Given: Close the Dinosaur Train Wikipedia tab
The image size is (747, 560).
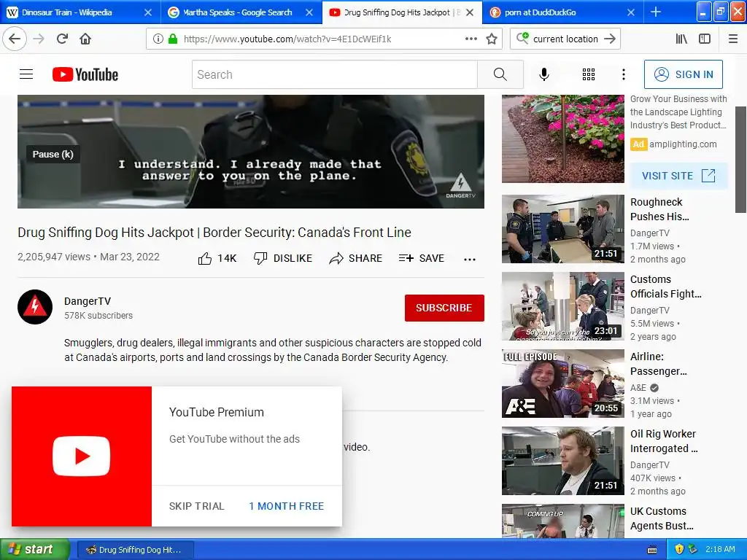Looking at the screenshot, I should pyautogui.click(x=148, y=12).
